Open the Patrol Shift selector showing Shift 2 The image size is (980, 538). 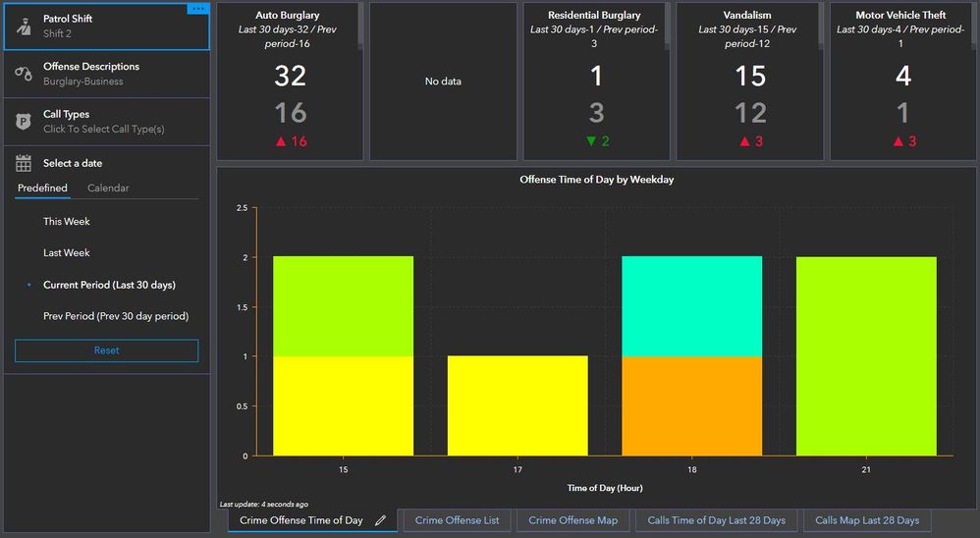click(x=106, y=27)
